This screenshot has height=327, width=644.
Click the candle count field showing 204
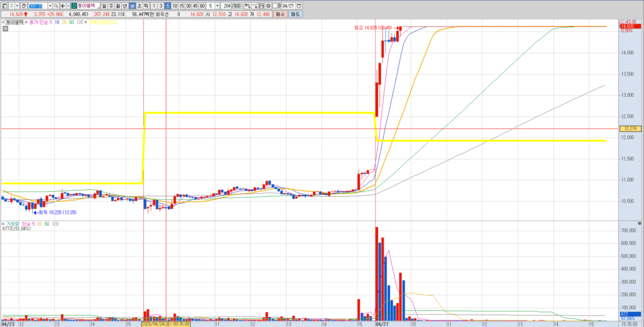tap(226, 6)
